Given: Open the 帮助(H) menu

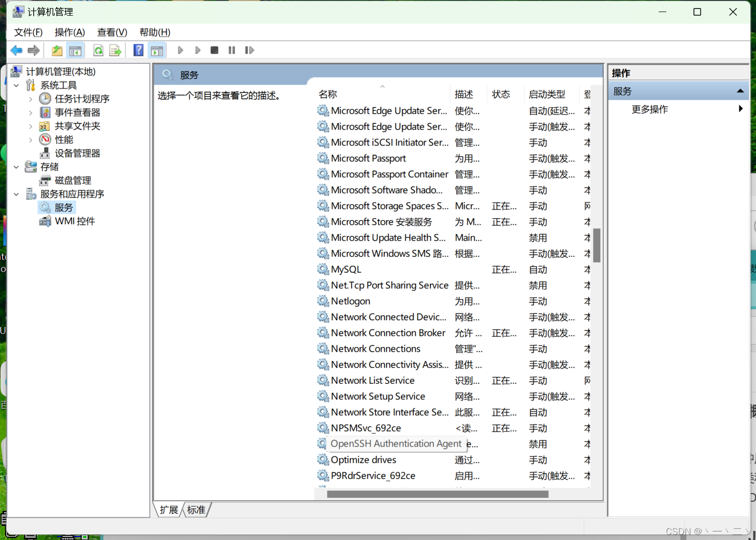Looking at the screenshot, I should 155,32.
